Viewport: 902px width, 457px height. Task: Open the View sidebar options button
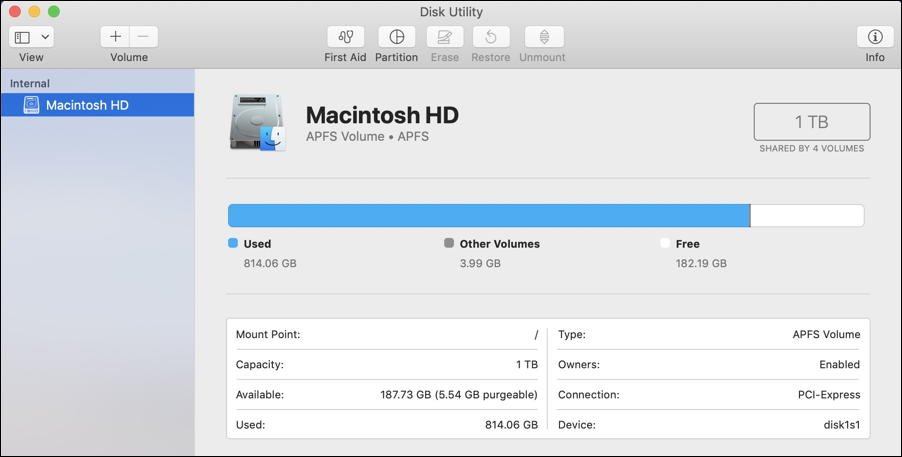pos(22,37)
